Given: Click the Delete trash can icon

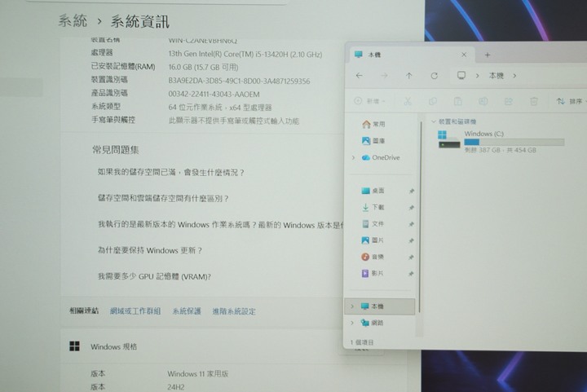Looking at the screenshot, I should (x=534, y=101).
